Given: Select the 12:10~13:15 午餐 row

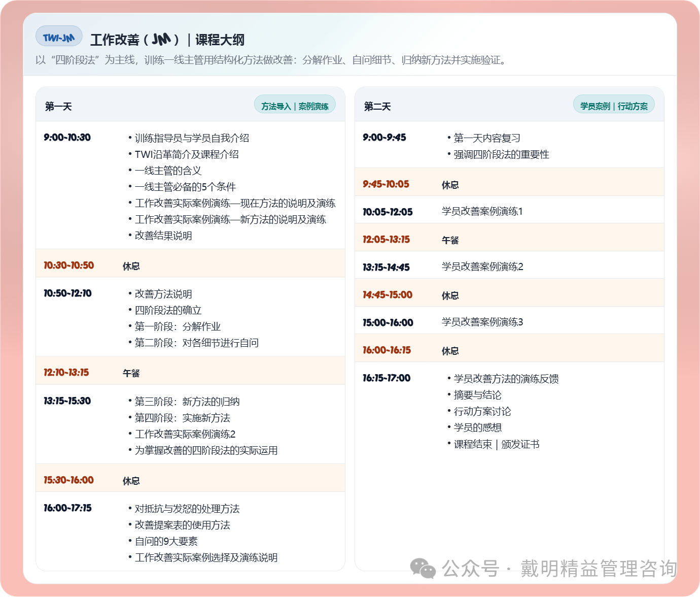Looking at the screenshot, I should pyautogui.click(x=190, y=373).
